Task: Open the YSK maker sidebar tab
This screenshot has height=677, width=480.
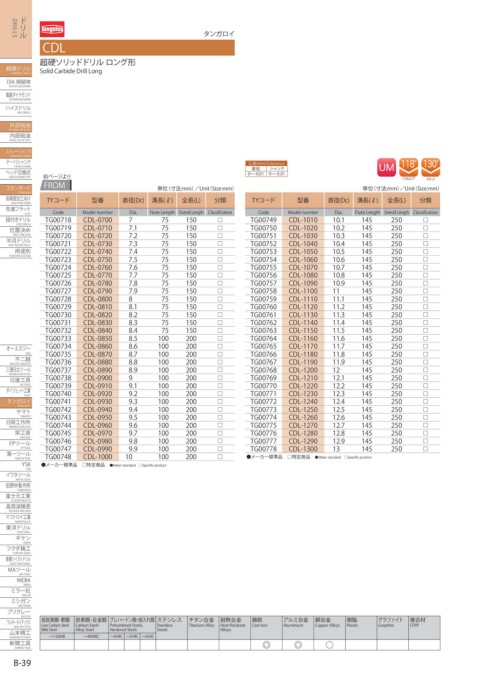Action: [x=16, y=465]
